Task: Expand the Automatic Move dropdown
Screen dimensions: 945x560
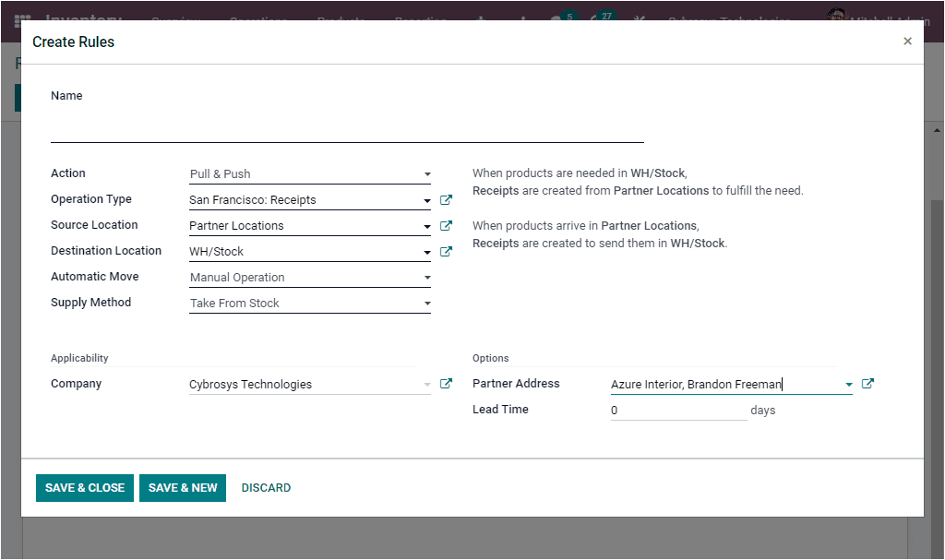Action: pos(426,277)
